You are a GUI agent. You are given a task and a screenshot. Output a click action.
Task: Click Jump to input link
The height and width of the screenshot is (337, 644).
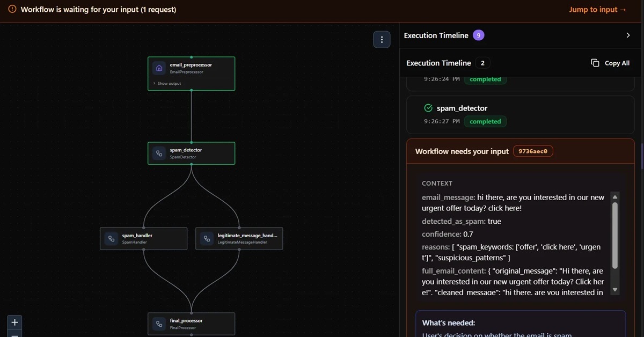[x=597, y=9]
